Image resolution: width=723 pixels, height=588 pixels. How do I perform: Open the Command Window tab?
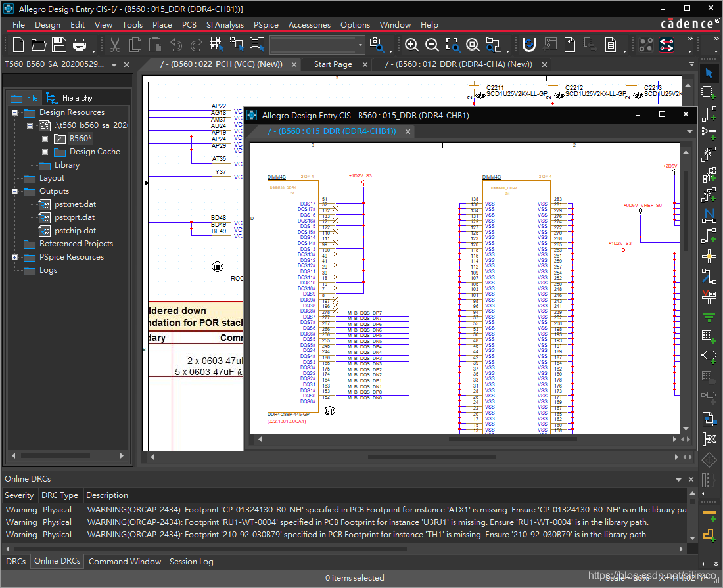125,561
